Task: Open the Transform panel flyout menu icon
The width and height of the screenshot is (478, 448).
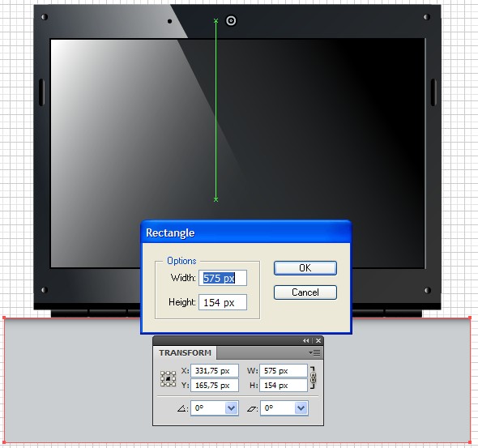Action: click(x=315, y=353)
